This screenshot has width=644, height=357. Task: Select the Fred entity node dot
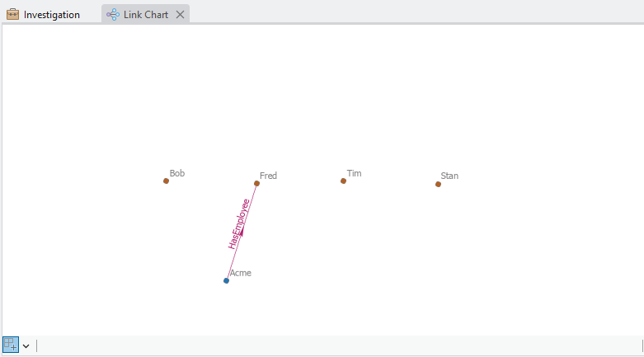[256, 183]
